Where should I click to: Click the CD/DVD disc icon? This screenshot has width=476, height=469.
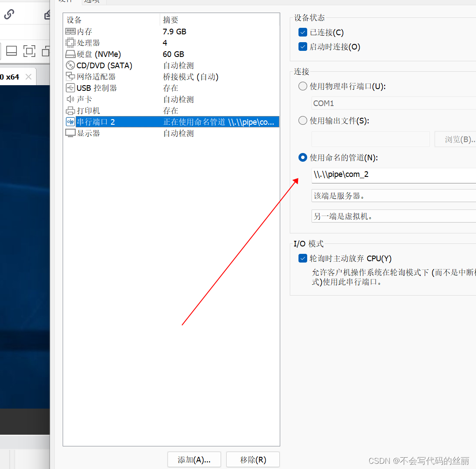[70, 65]
